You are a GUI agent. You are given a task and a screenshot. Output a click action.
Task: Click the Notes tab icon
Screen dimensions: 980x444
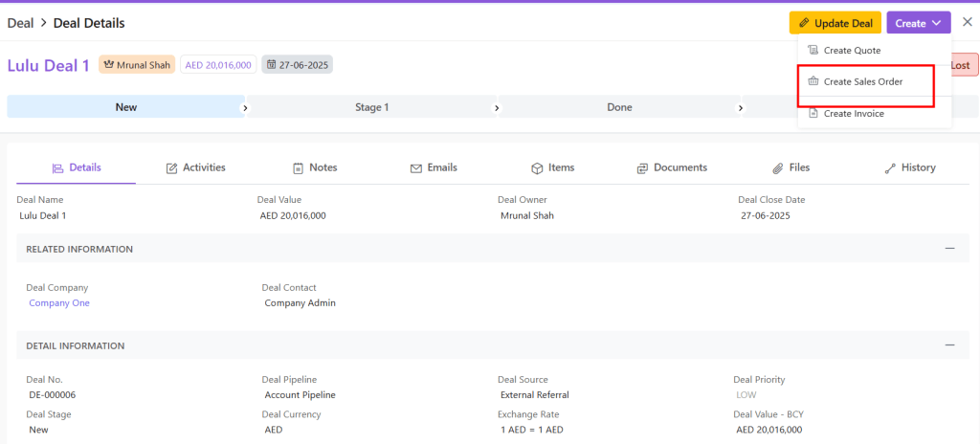tap(298, 168)
